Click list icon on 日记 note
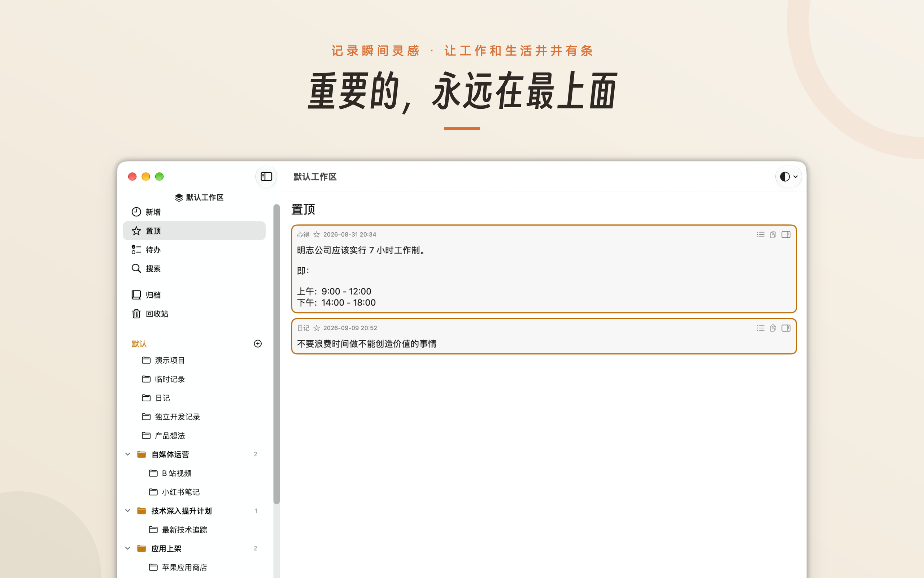This screenshot has width=924, height=578. click(760, 328)
